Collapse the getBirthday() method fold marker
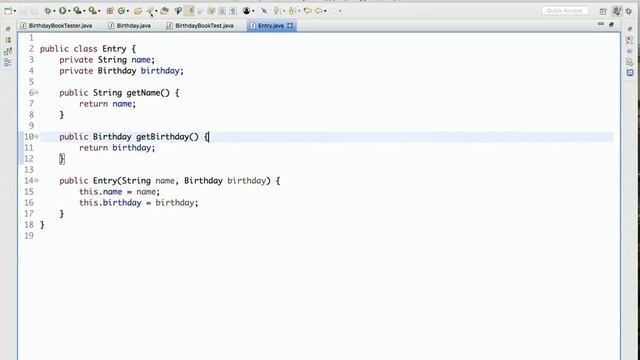Image resolution: width=640 pixels, height=360 pixels. [36, 137]
